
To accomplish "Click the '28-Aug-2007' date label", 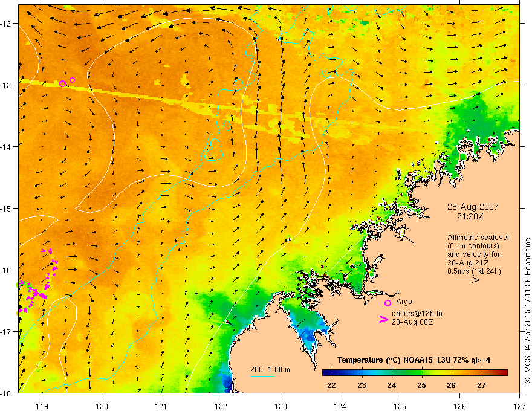I will click(473, 207).
